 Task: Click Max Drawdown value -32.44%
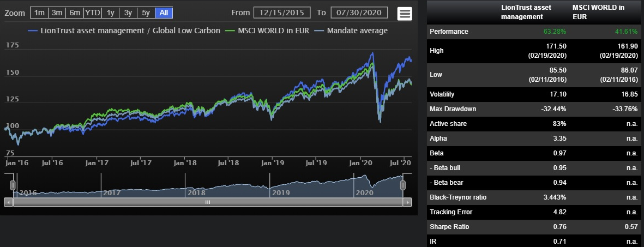554,109
